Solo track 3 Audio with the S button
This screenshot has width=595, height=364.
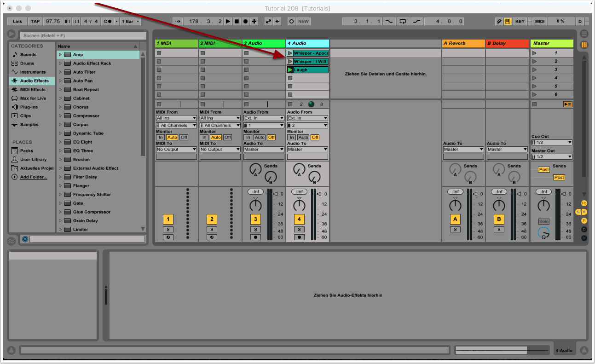[255, 229]
